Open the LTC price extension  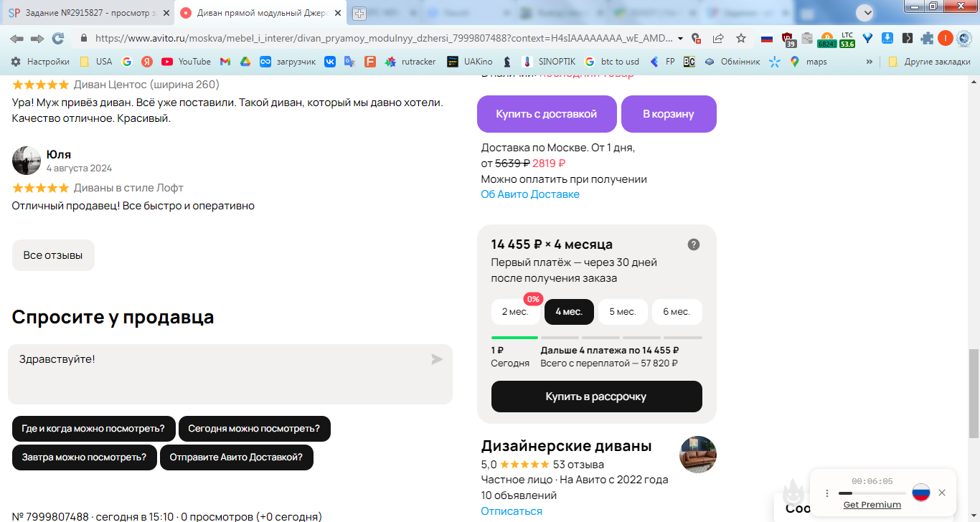847,39
